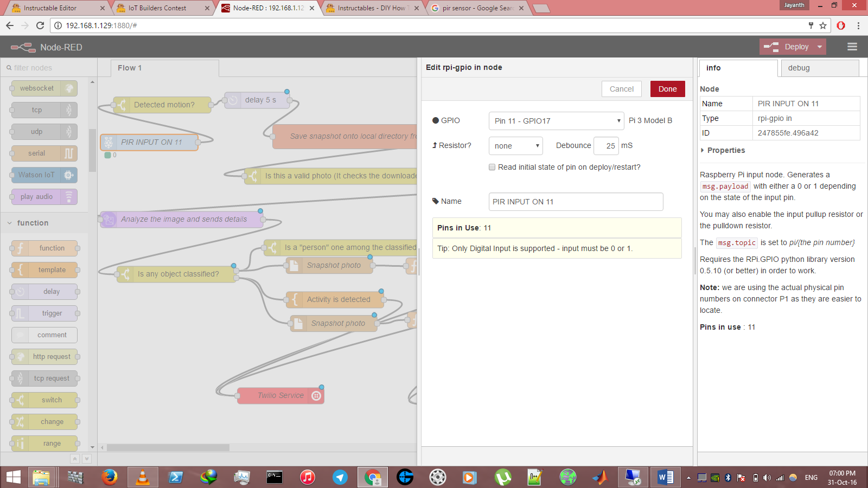Expand palette categories with down arrows button
Image resolution: width=868 pixels, height=488 pixels.
coord(86,459)
